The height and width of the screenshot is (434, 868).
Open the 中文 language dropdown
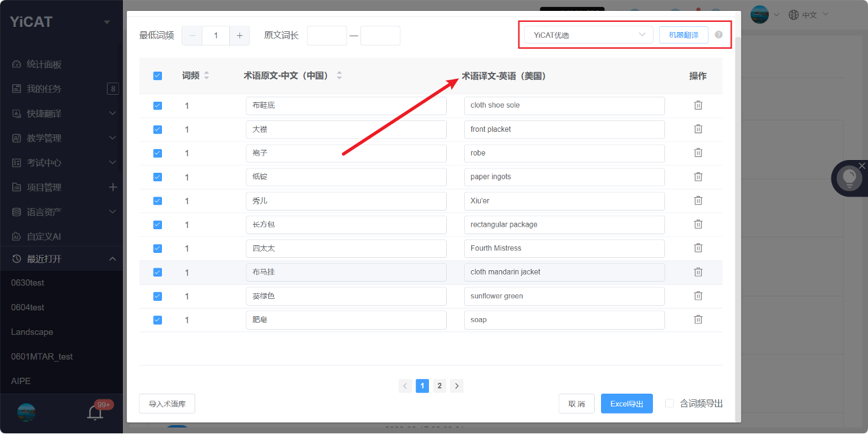tap(809, 14)
